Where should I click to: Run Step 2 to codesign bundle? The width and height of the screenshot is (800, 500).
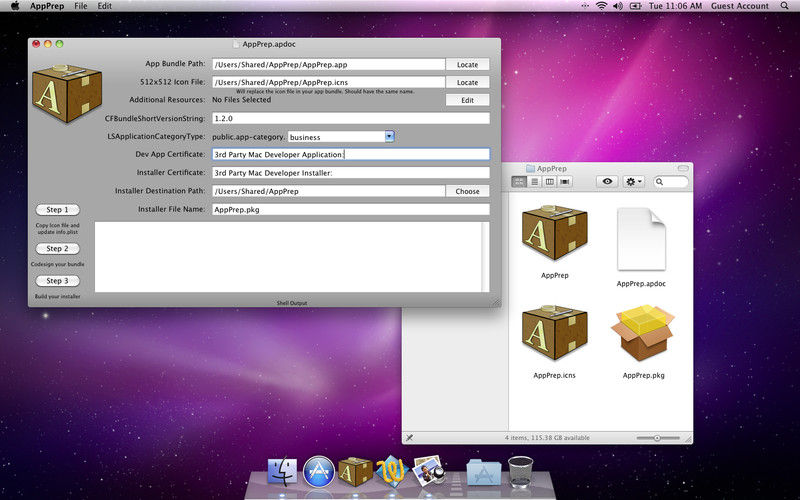click(x=58, y=248)
